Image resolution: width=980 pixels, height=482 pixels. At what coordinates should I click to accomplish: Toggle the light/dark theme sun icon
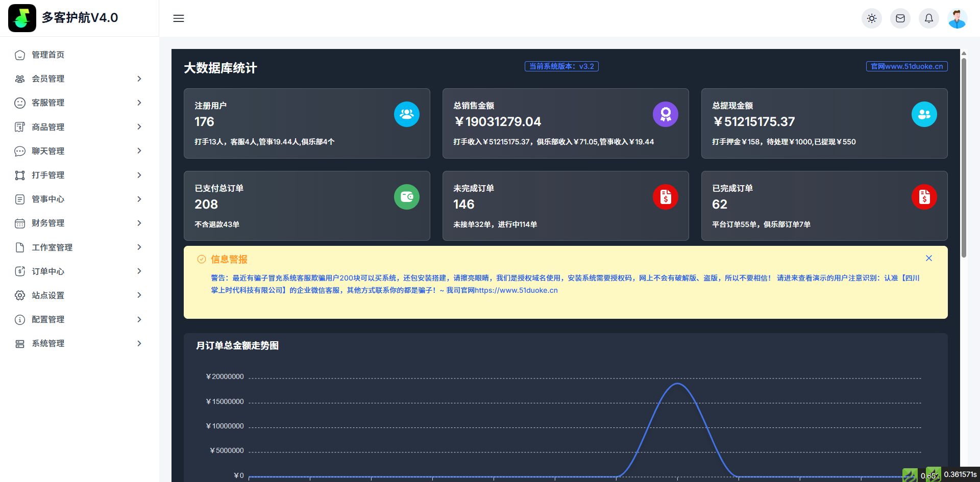872,18
